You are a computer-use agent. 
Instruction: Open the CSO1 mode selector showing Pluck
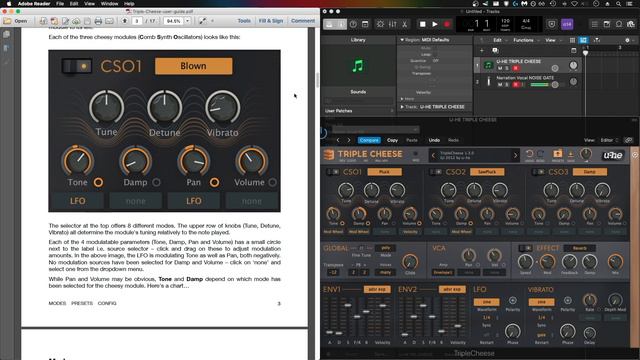pyautogui.click(x=384, y=172)
